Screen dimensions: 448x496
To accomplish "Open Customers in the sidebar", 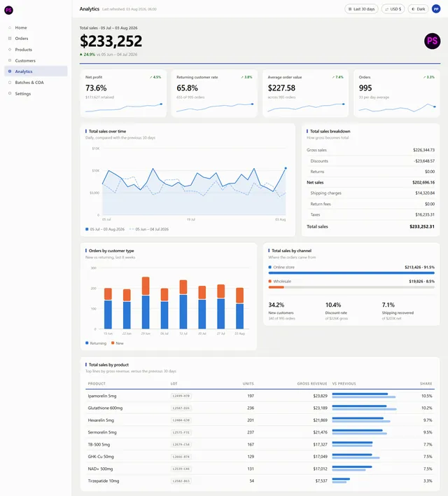I will point(36,60).
